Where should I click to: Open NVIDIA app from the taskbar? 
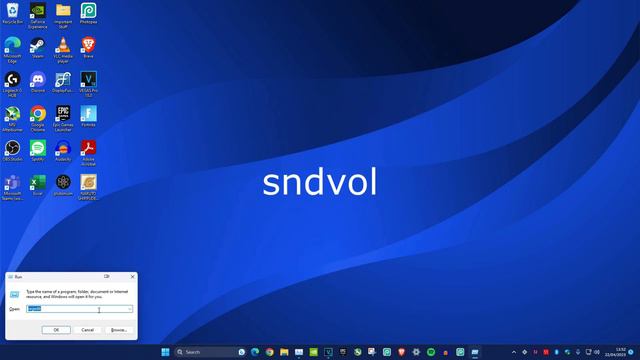(313, 352)
